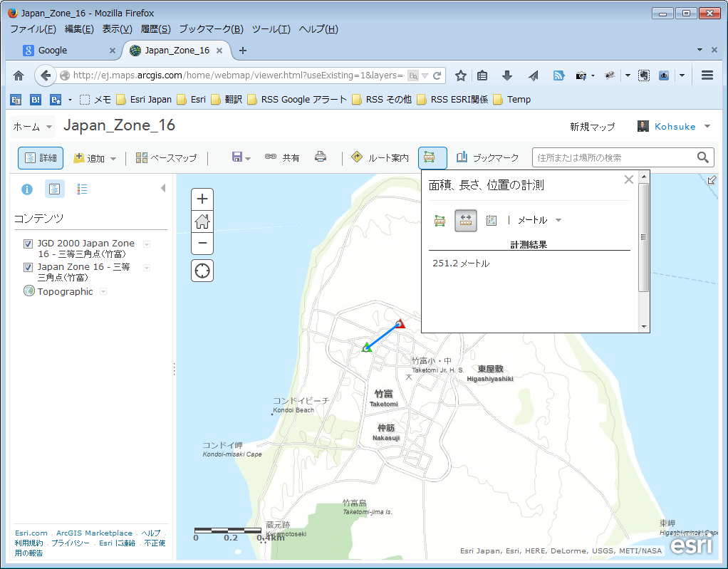The height and width of the screenshot is (569, 728).
Task: Open the Measure tool in the map toolbar
Action: (x=432, y=158)
